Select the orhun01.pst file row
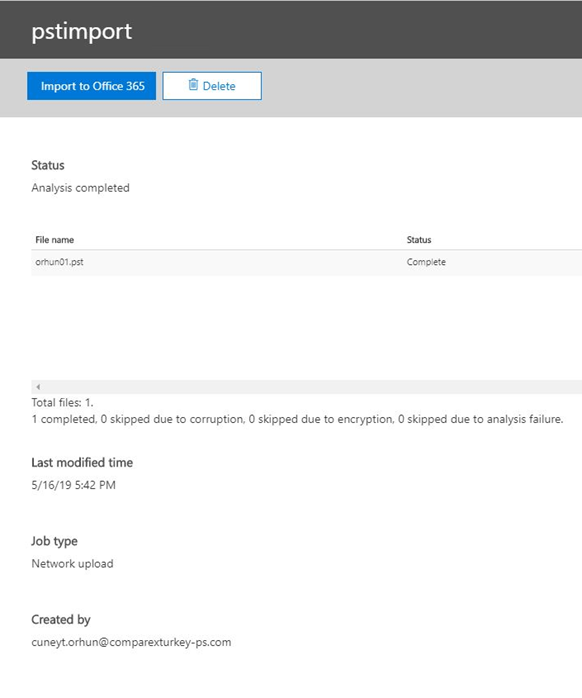 [x=306, y=262]
